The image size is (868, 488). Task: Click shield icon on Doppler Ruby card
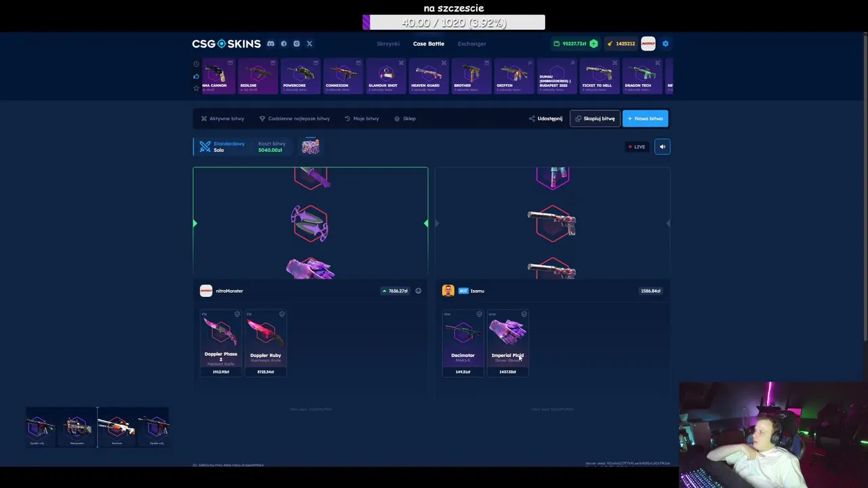point(282,314)
